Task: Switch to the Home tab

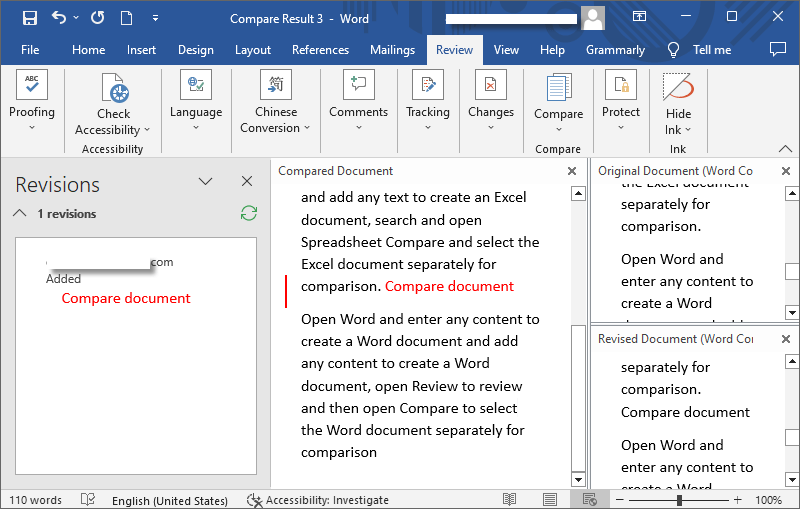Action: point(88,50)
